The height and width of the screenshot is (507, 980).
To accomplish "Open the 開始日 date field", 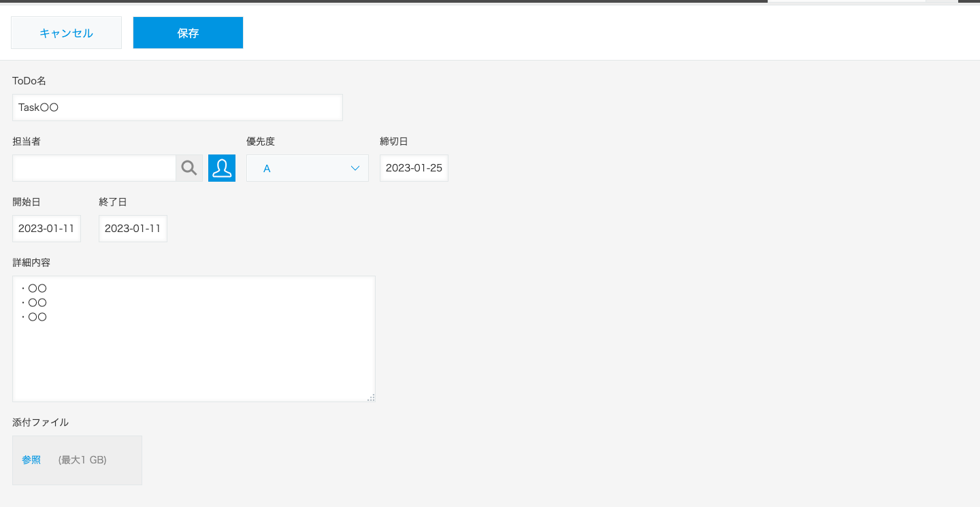I will [46, 229].
